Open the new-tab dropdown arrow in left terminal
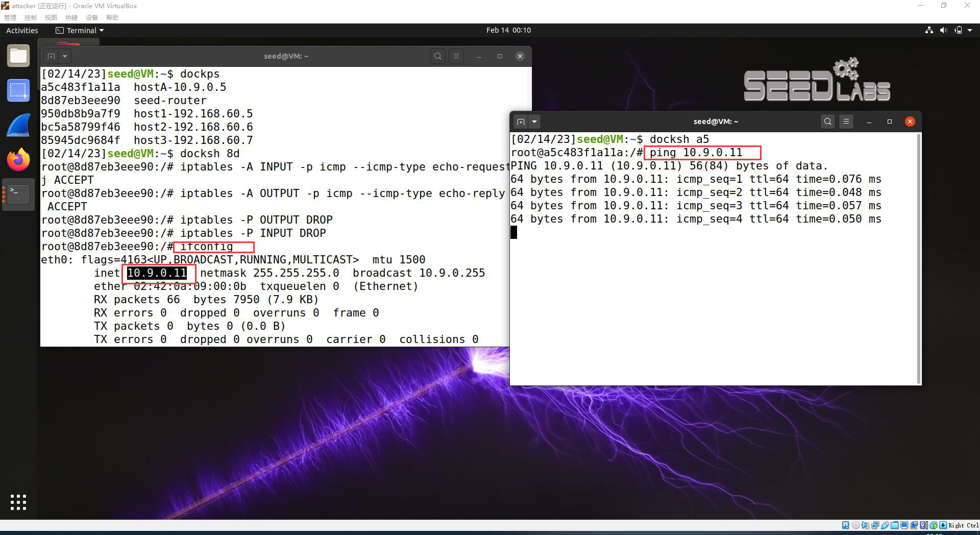Viewport: 980px width, 535px height. [x=64, y=56]
